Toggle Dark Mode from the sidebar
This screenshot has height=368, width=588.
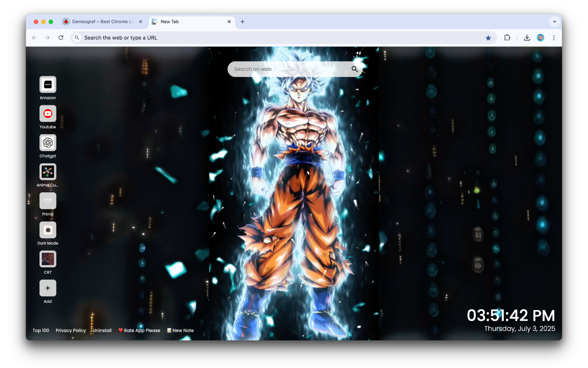click(48, 230)
